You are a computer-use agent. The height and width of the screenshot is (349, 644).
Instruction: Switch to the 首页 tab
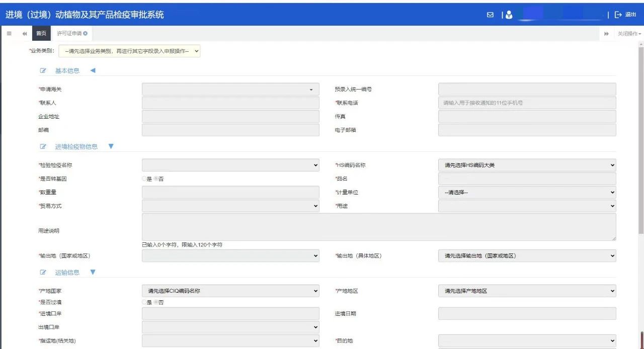[x=41, y=33]
